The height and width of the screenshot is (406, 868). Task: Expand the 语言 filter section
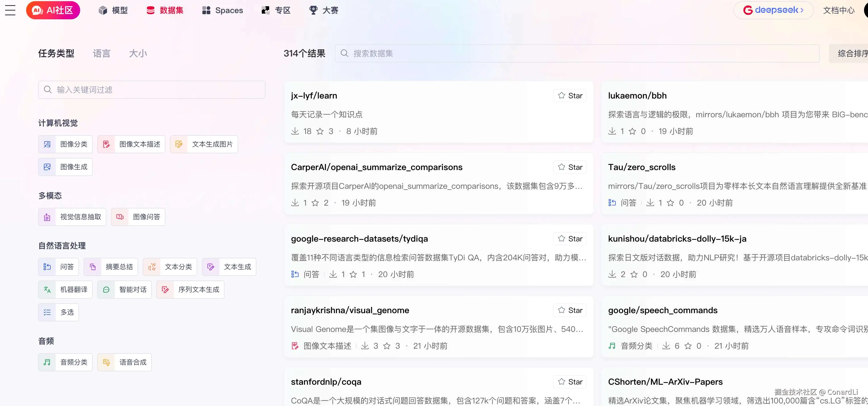pyautogui.click(x=101, y=53)
